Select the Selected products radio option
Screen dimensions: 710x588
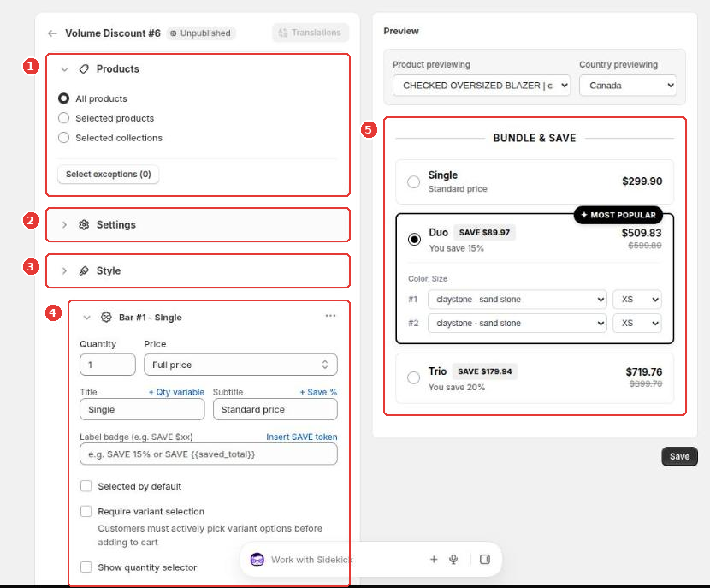64,118
